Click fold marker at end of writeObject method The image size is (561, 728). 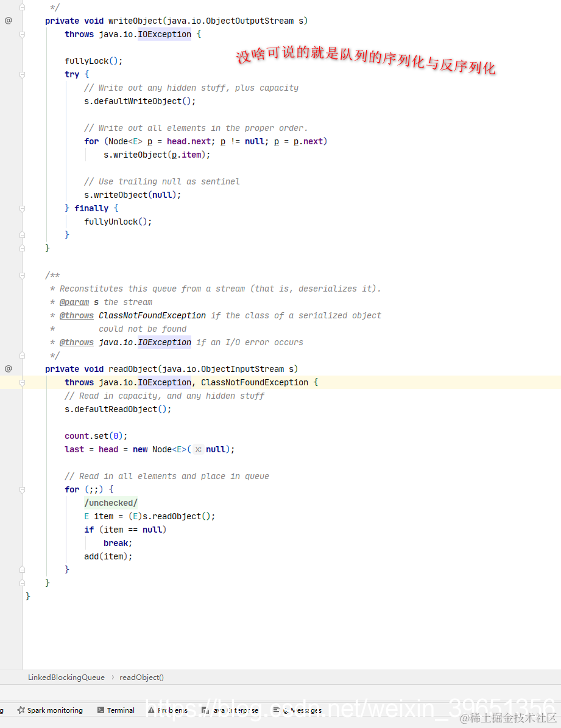22,248
